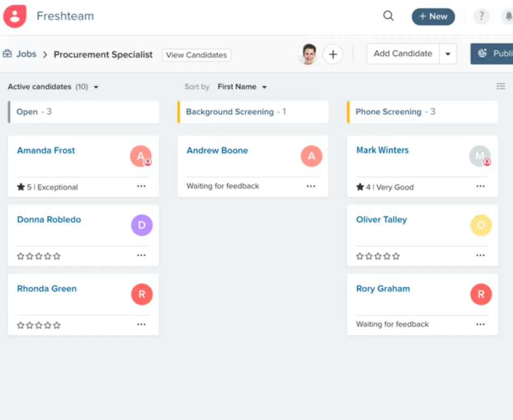This screenshot has width=513, height=420.
Task: Open Donna Robledo's avatar
Action: [x=142, y=225]
